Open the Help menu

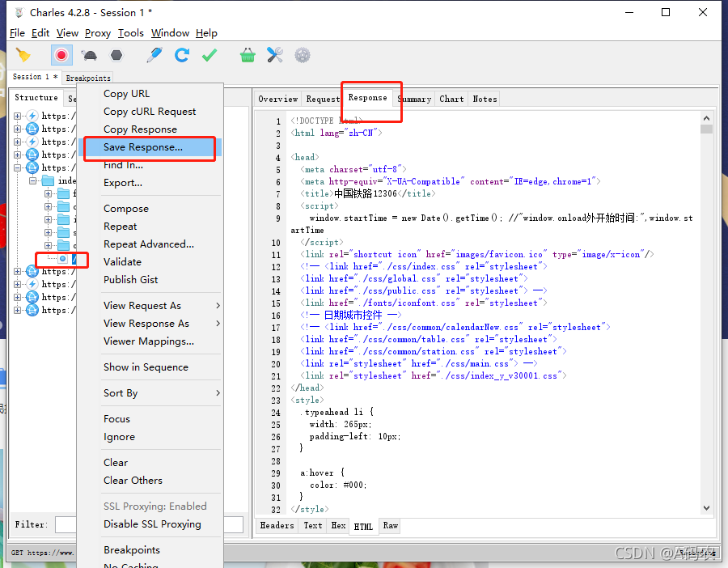coord(206,33)
